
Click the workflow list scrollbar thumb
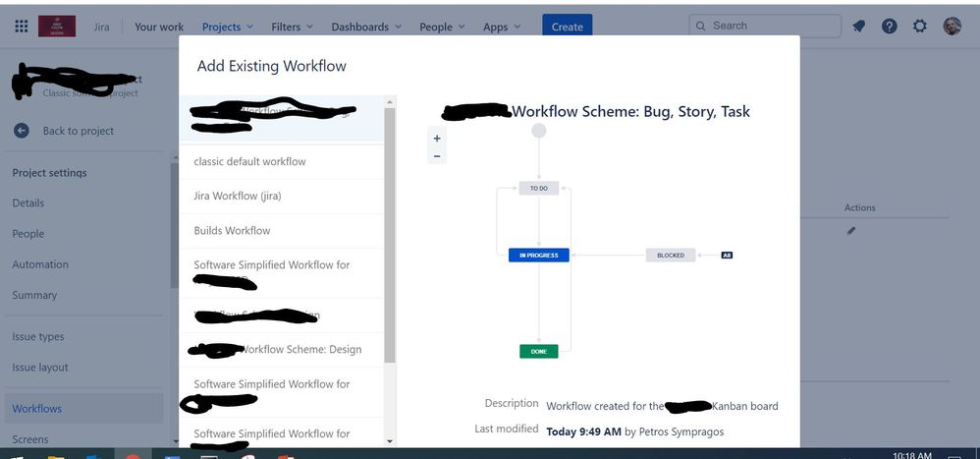pos(390,235)
